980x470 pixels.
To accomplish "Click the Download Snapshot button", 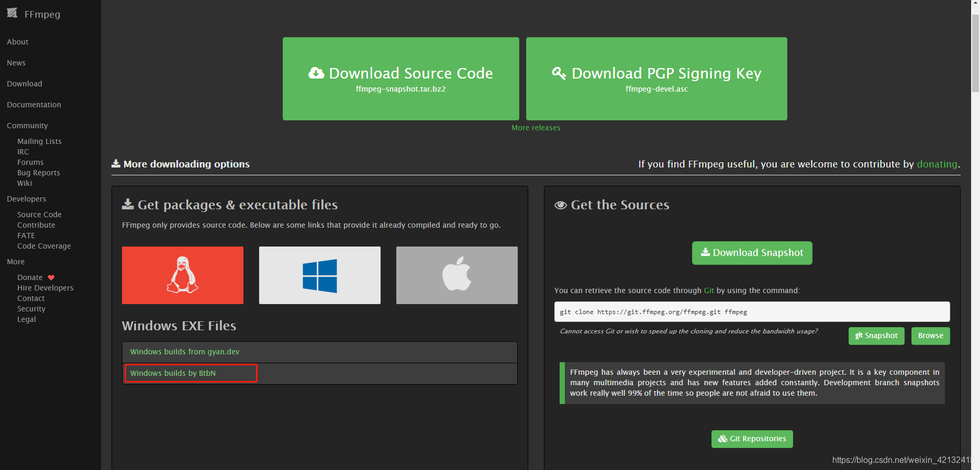I will point(752,253).
